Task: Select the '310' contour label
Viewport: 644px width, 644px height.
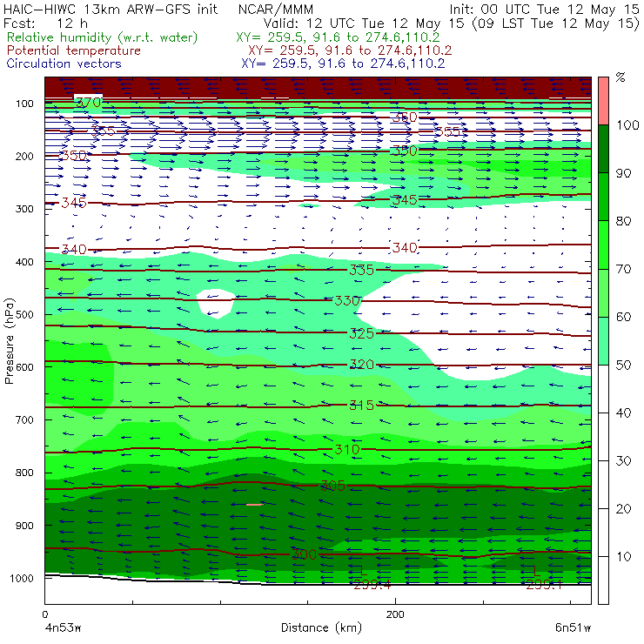Action: point(347,449)
